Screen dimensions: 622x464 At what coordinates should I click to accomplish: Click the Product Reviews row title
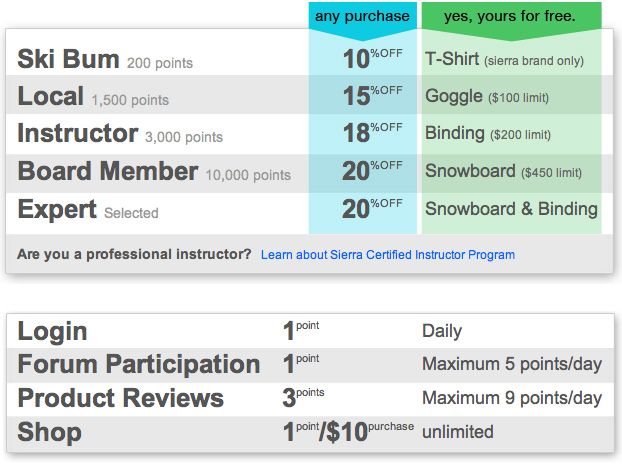click(x=121, y=398)
